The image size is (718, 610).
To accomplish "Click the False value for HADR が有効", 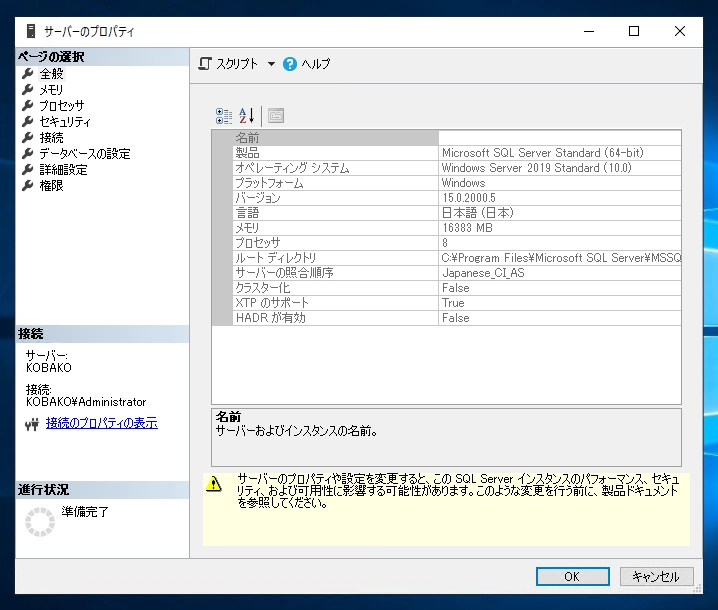I will (455, 318).
